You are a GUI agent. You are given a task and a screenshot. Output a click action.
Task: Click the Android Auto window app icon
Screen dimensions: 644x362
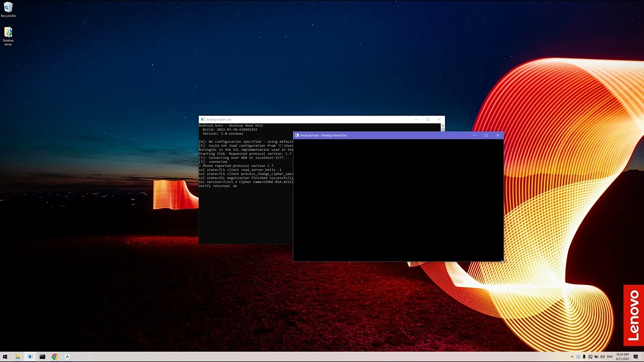(297, 135)
